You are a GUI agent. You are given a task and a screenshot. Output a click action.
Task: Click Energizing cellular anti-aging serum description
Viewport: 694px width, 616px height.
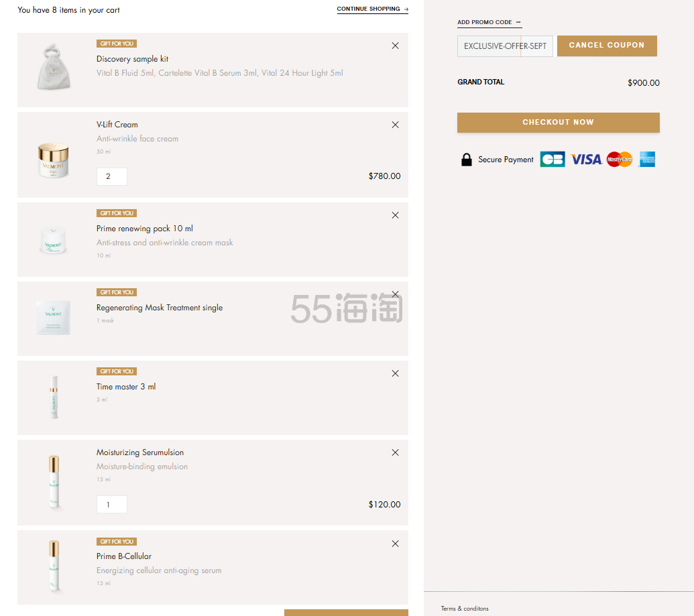[159, 570]
